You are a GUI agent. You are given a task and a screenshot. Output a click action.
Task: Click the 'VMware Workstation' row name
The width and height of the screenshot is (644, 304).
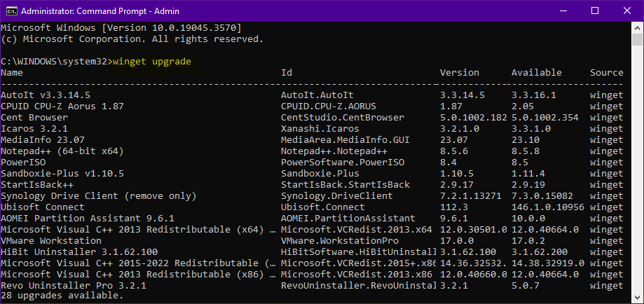[51, 240]
